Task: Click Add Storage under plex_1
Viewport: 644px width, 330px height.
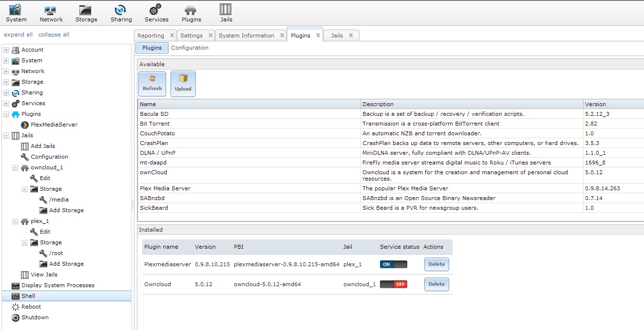Action: click(62, 264)
